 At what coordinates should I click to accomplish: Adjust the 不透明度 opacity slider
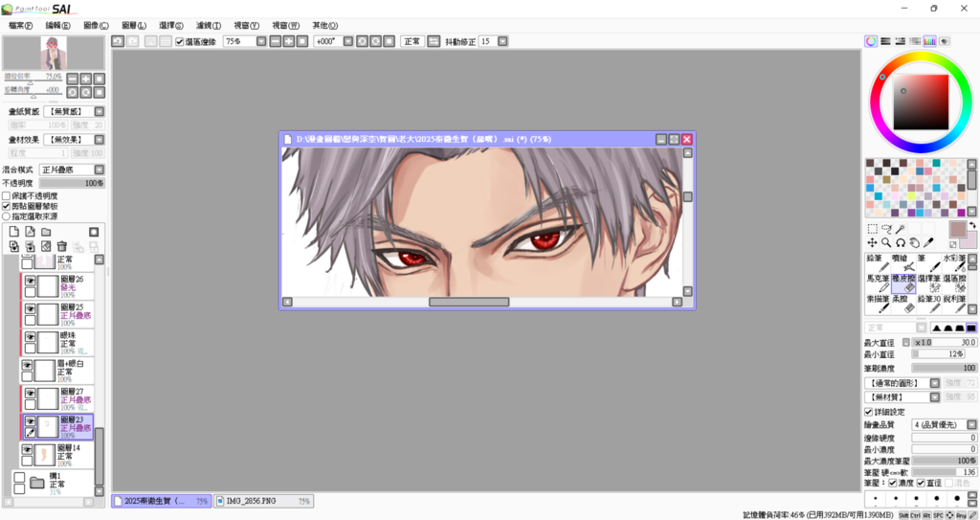pos(72,183)
